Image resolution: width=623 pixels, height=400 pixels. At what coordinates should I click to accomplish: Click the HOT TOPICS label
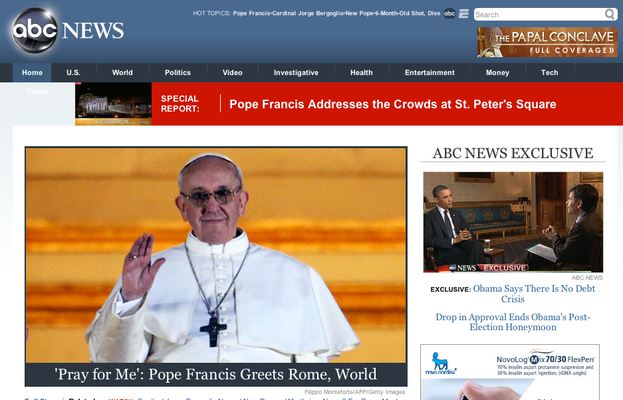tap(211, 14)
